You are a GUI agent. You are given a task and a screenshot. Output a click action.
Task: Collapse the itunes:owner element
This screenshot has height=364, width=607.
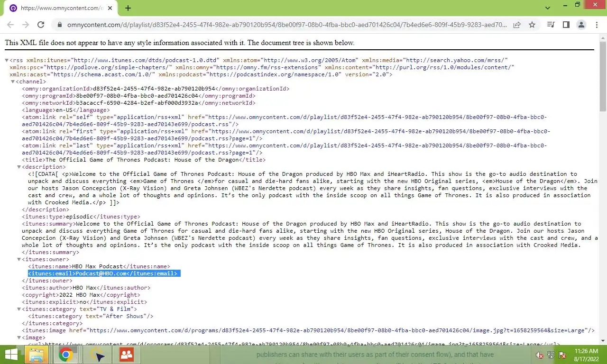[x=19, y=259]
